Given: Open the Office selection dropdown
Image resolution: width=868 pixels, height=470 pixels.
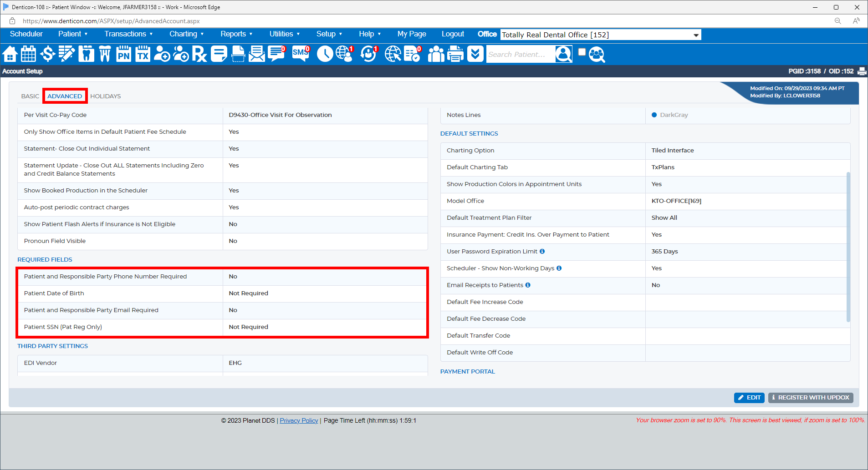Looking at the screenshot, I should [x=601, y=35].
